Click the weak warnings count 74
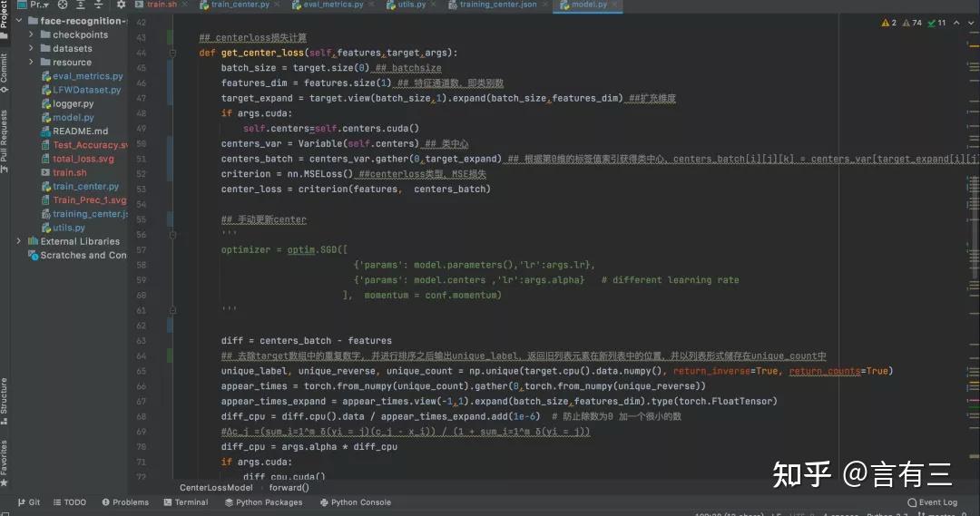Image resolution: width=980 pixels, height=516 pixels. [x=913, y=23]
